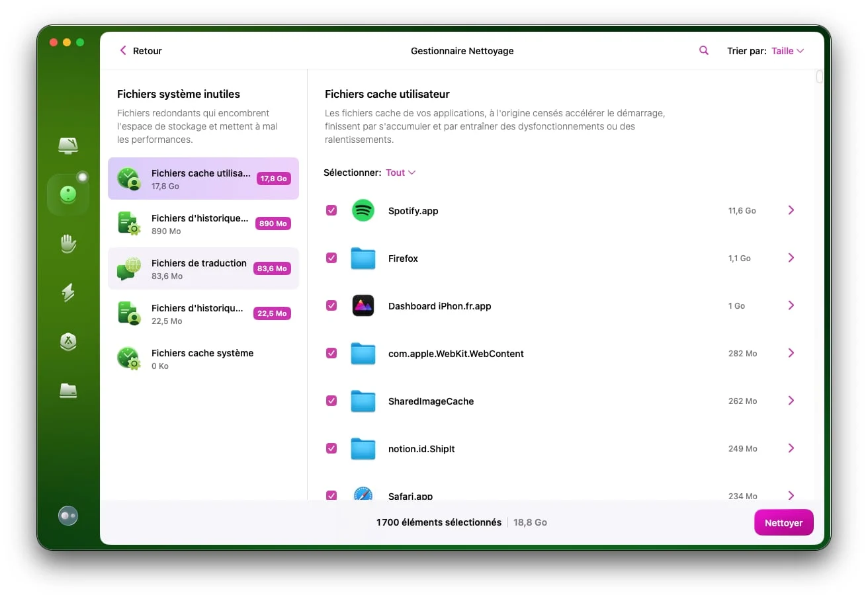Viewport: 868px width, 599px height.
Task: Click the com.apple.WebKit.WebContent folder icon
Action: 363,354
